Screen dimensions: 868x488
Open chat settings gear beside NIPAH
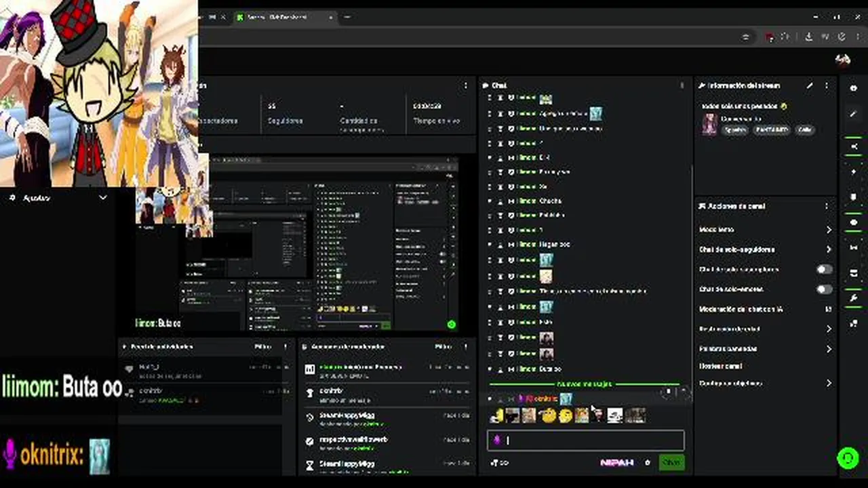(x=647, y=463)
